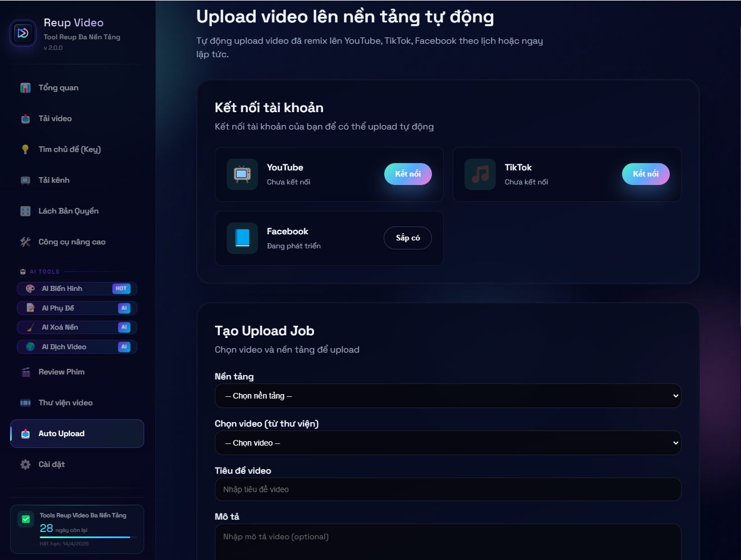Viewport: 741px width, 560px height.
Task: Go to Thư viện video
Action: tap(65, 403)
